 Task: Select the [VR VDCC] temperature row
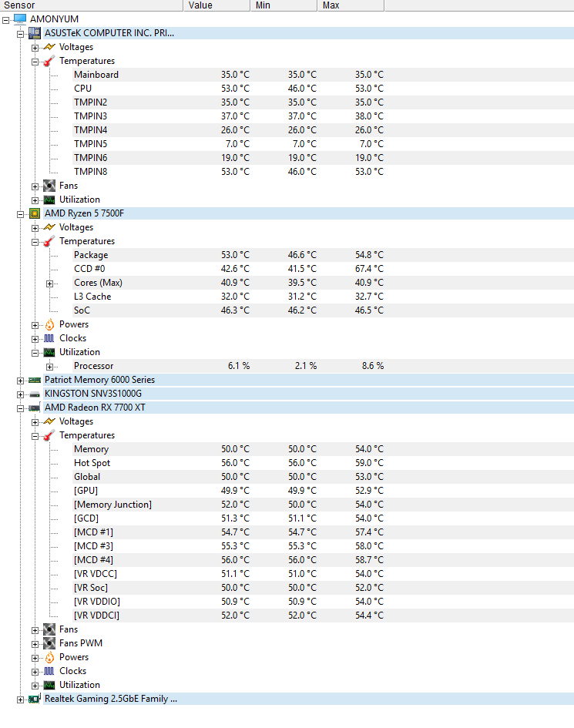tap(323, 574)
